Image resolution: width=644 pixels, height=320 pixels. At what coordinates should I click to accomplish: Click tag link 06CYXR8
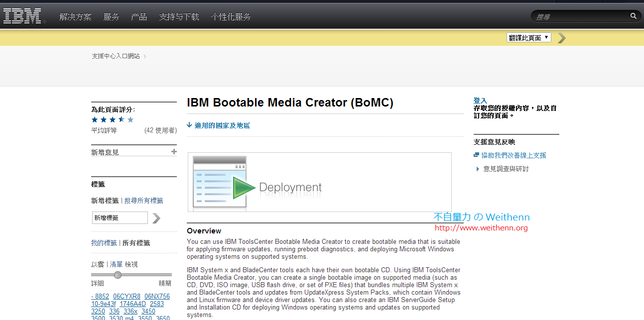127,296
